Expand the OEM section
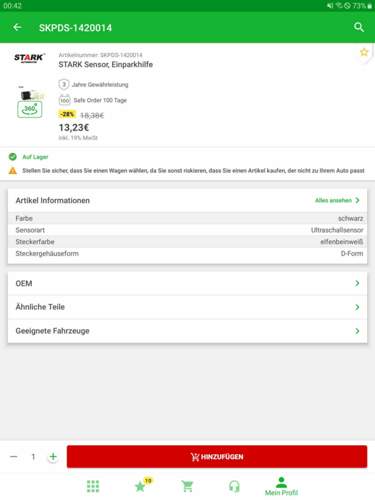This screenshot has height=500, width=375. click(x=187, y=283)
